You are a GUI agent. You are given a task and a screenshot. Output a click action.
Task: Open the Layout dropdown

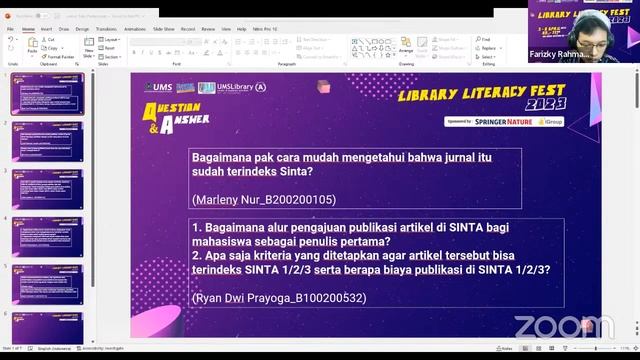pos(109,40)
